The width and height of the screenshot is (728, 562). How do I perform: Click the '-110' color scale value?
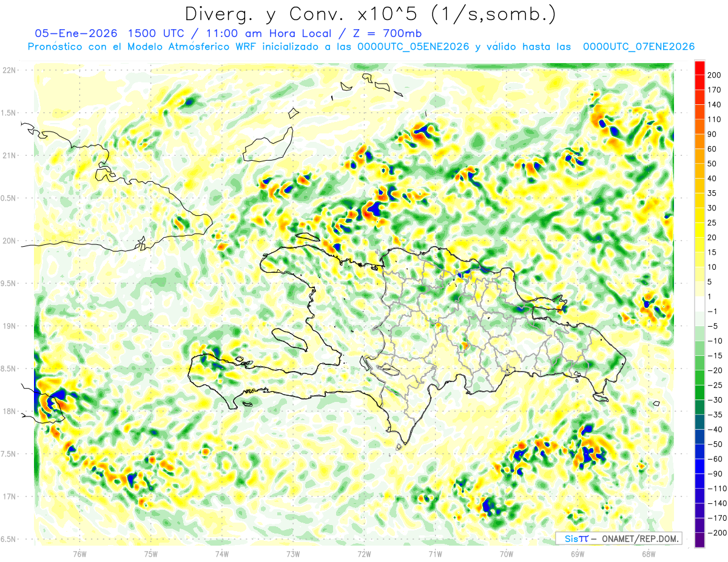point(716,488)
